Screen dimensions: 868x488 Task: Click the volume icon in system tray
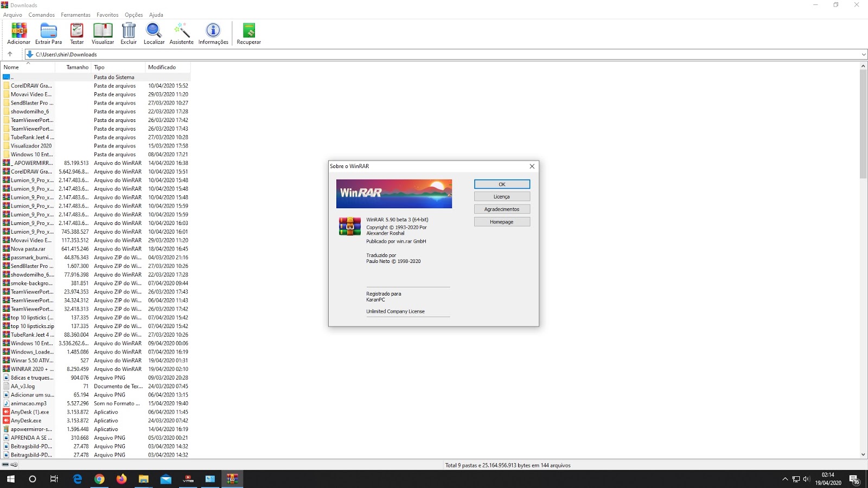pyautogui.click(x=806, y=479)
